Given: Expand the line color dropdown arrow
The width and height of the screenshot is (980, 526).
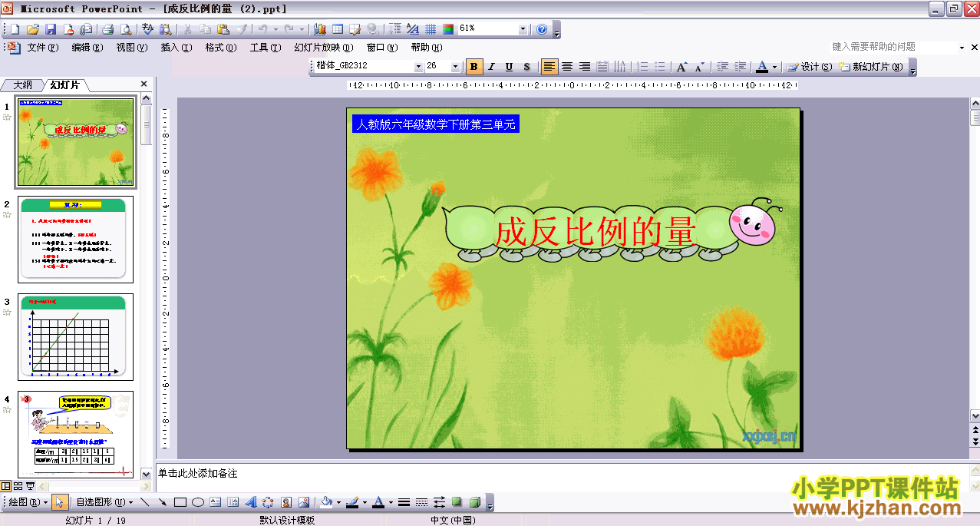Looking at the screenshot, I should click(x=364, y=503).
